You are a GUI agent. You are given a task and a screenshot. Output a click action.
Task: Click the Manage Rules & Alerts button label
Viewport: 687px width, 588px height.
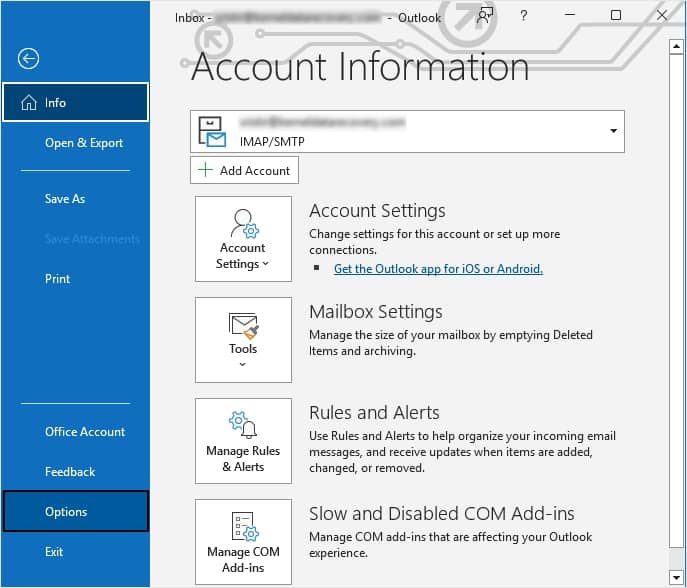(243, 459)
